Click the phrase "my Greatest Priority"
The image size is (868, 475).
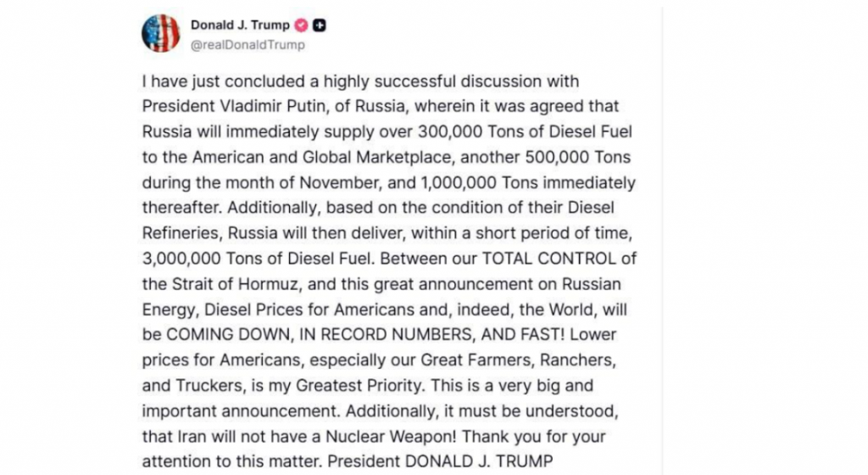tap(347, 386)
